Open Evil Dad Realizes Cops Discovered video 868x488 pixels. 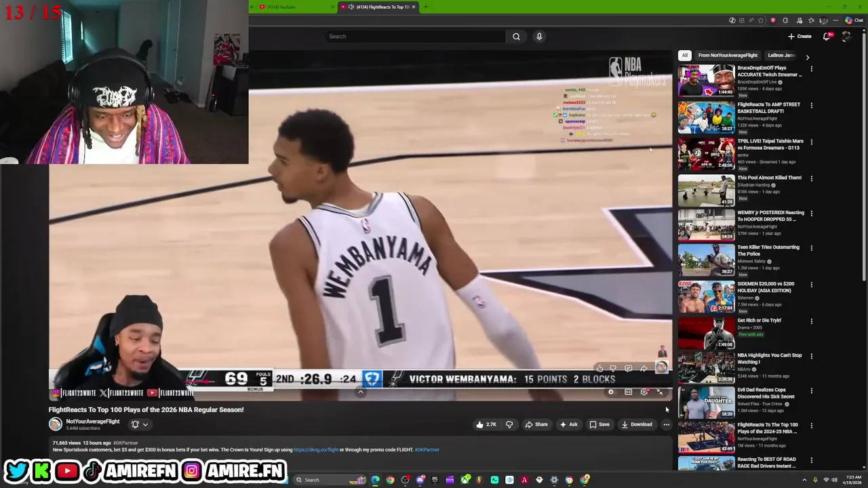(740, 403)
